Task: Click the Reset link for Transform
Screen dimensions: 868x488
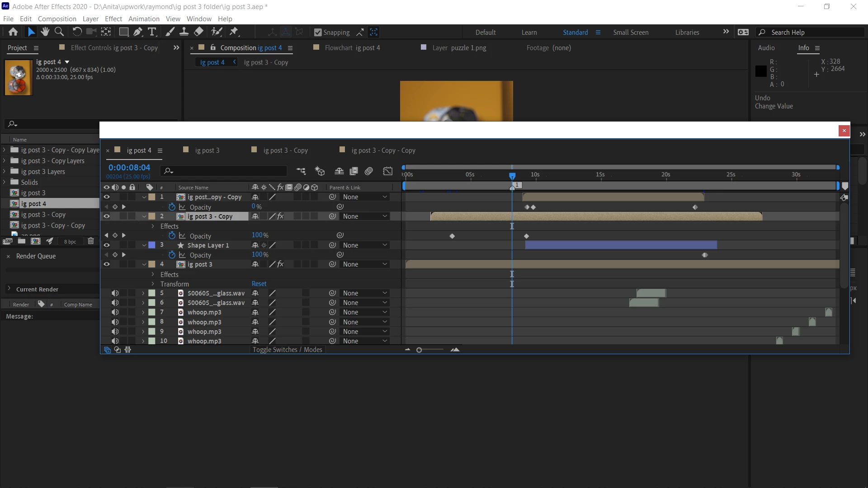Action: [259, 284]
